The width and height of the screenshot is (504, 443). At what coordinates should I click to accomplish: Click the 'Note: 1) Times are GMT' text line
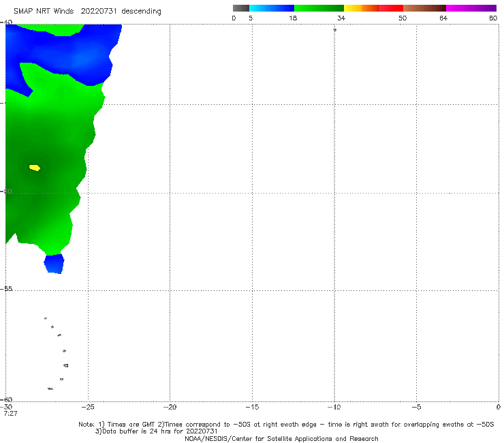coord(286,425)
